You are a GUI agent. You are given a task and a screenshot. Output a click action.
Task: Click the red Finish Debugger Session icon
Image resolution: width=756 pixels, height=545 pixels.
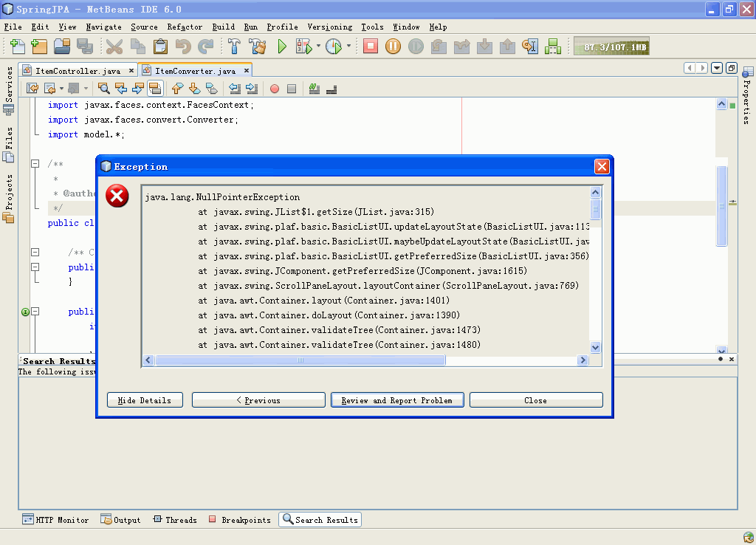[x=371, y=47]
